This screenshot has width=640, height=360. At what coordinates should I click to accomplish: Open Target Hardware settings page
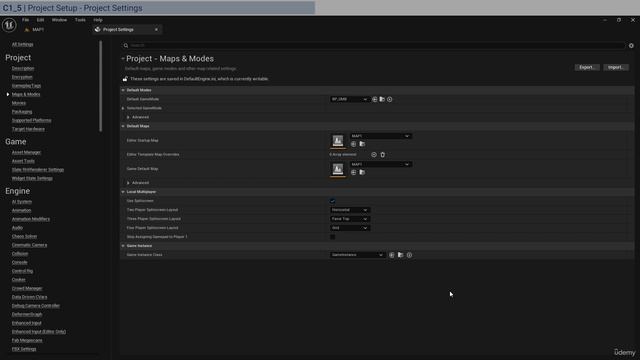(28, 129)
